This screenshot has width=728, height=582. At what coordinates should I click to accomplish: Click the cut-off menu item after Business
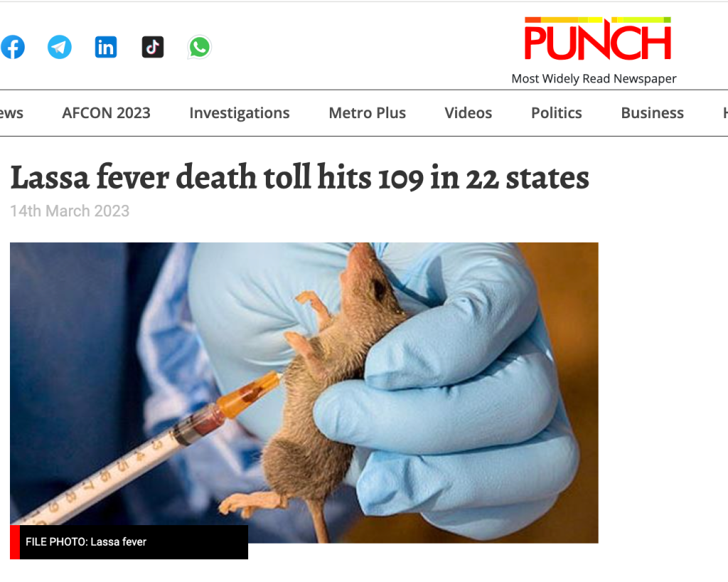[725, 113]
